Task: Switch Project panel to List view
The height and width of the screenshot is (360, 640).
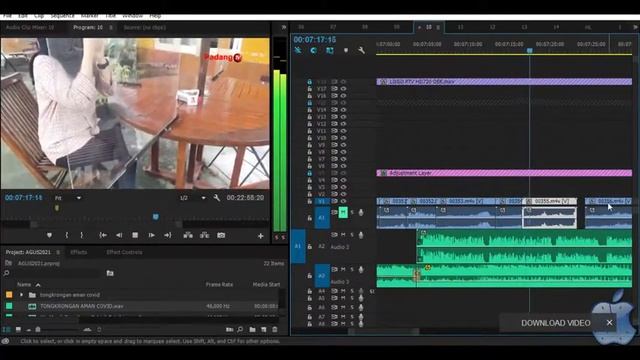Action: click(6, 329)
